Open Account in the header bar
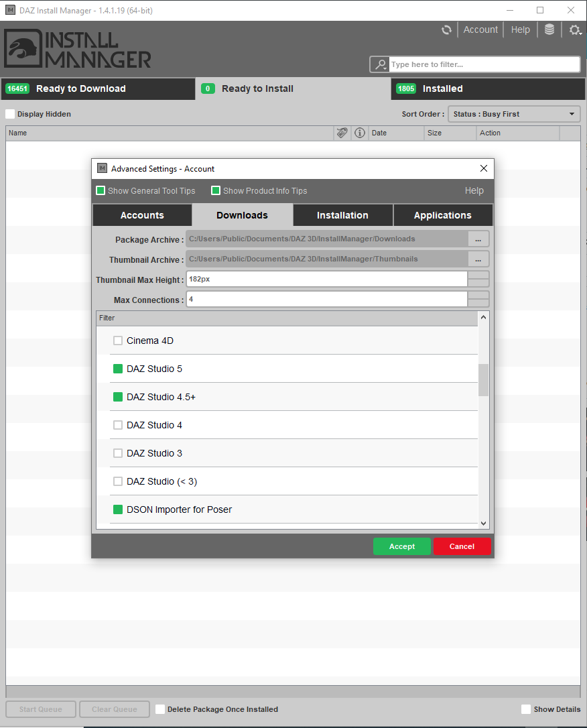The width and height of the screenshot is (587, 728). click(x=480, y=29)
